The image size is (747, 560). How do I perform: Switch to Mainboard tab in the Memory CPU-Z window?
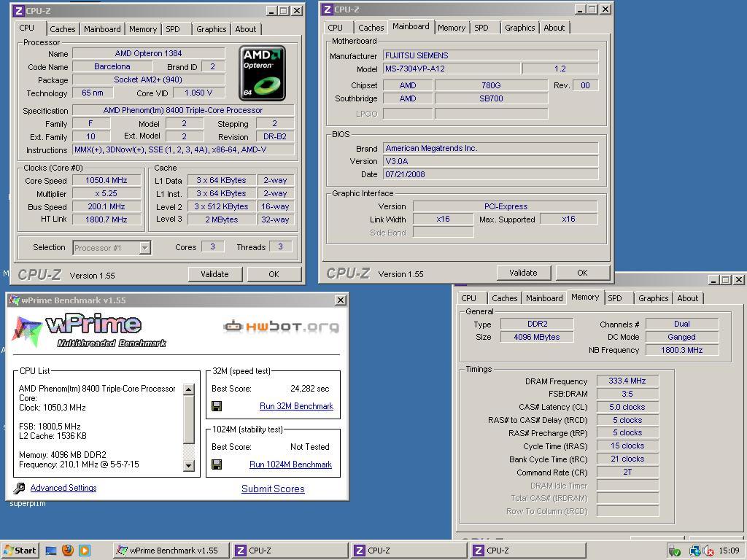coord(544,298)
